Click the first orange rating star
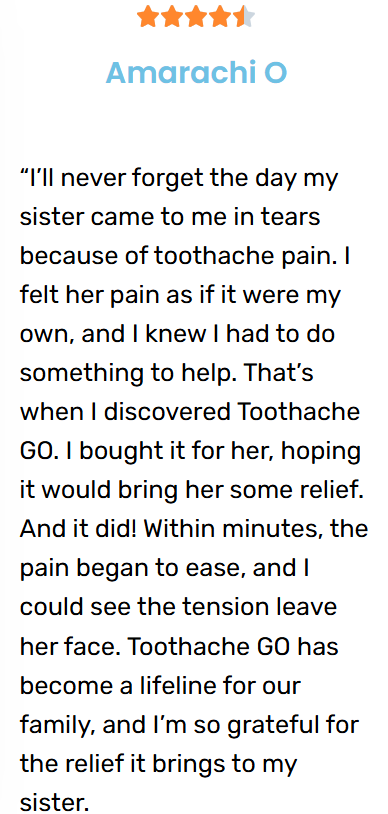 tap(148, 17)
